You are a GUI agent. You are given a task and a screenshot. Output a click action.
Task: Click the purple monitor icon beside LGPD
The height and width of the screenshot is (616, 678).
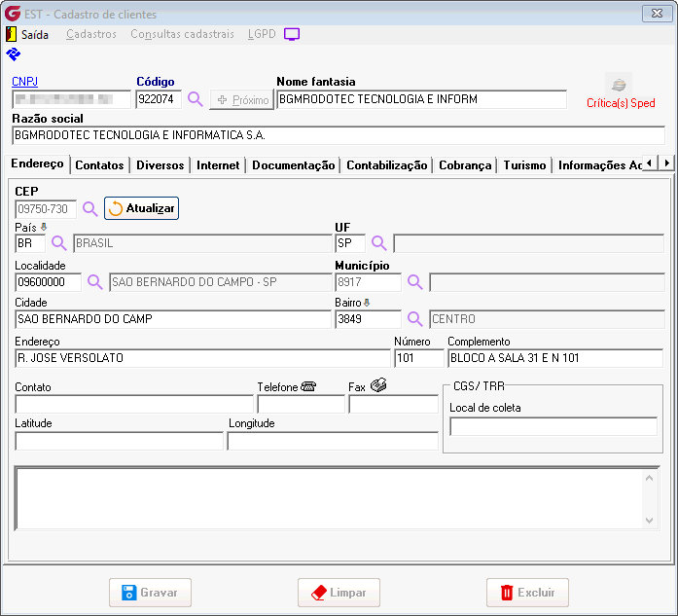(x=292, y=34)
